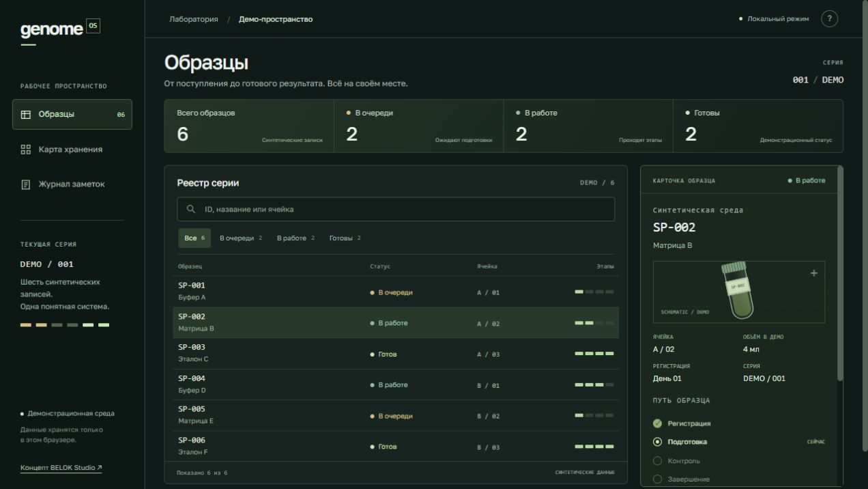Select sample row SP-002 Матрица B
This screenshot has height=489, width=868.
click(x=396, y=322)
